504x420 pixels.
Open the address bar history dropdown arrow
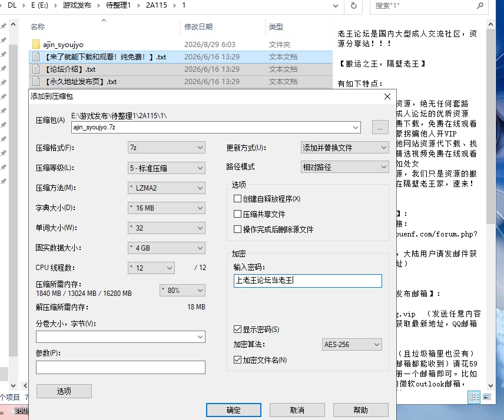335,6
